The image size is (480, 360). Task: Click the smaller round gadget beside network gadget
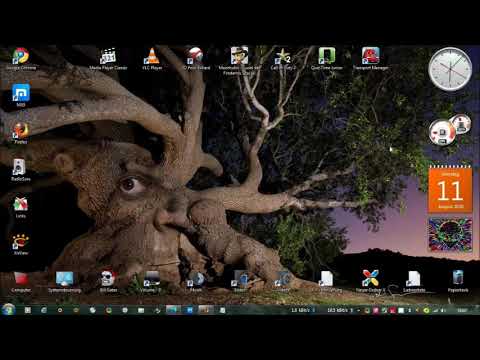tap(461, 124)
